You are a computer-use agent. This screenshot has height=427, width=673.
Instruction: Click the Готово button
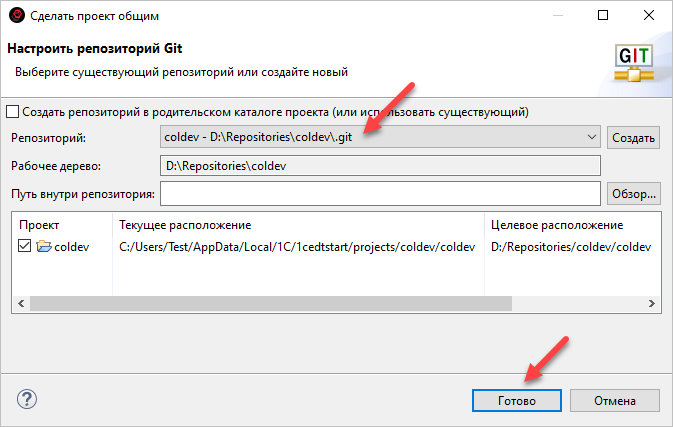(517, 400)
